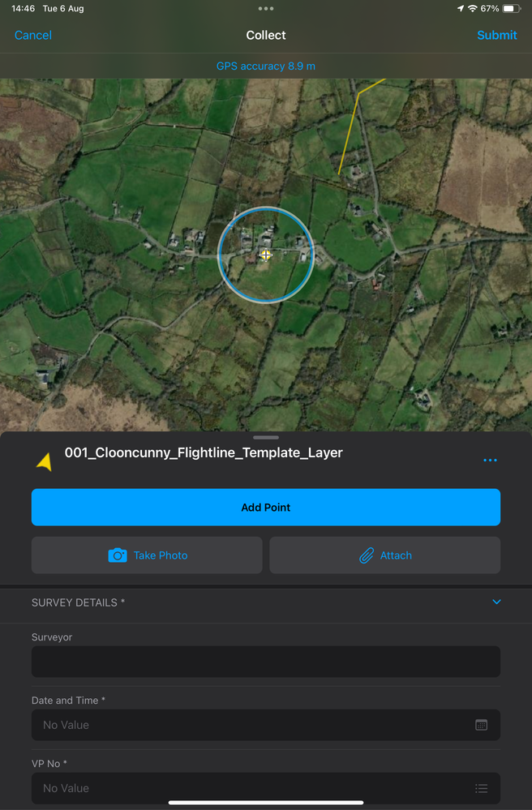Viewport: 532px width, 810px height.
Task: Tap the location services arrow in status bar
Action: pyautogui.click(x=460, y=9)
